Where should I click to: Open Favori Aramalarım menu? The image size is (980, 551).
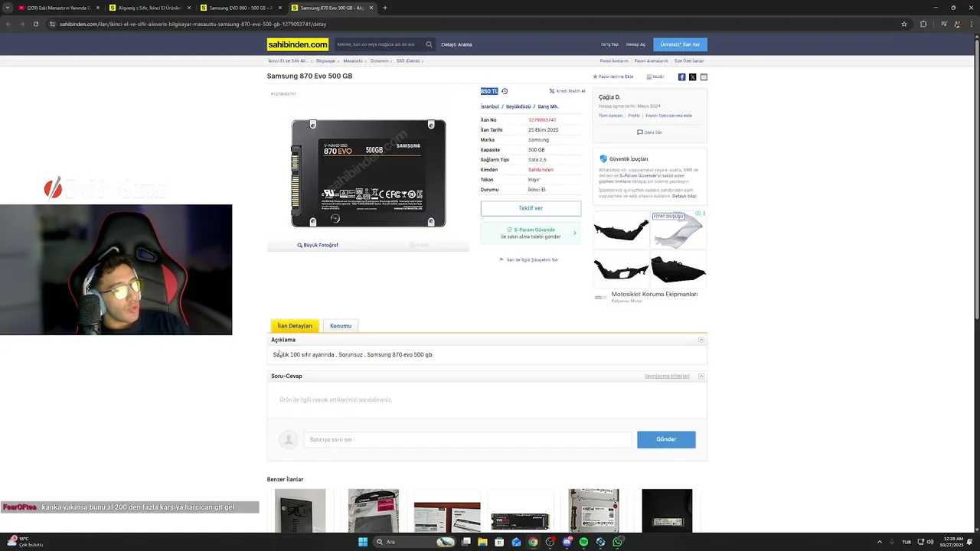(x=651, y=60)
